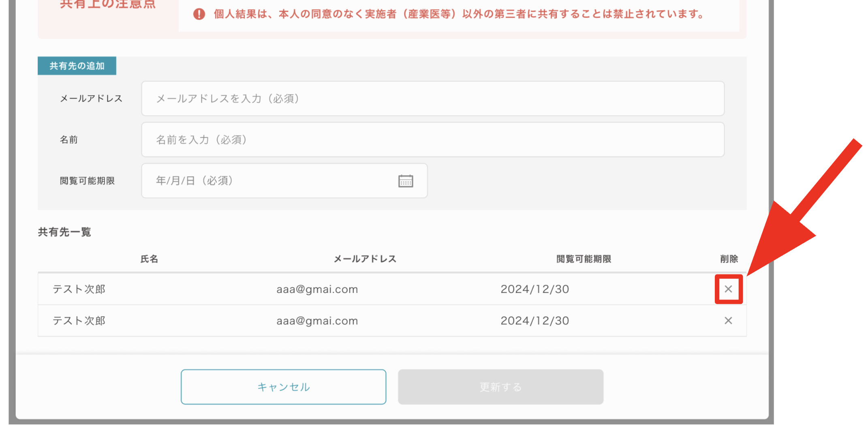The height and width of the screenshot is (432, 868).
Task: Select the first row email aaa@gmai.com
Action: point(317,289)
